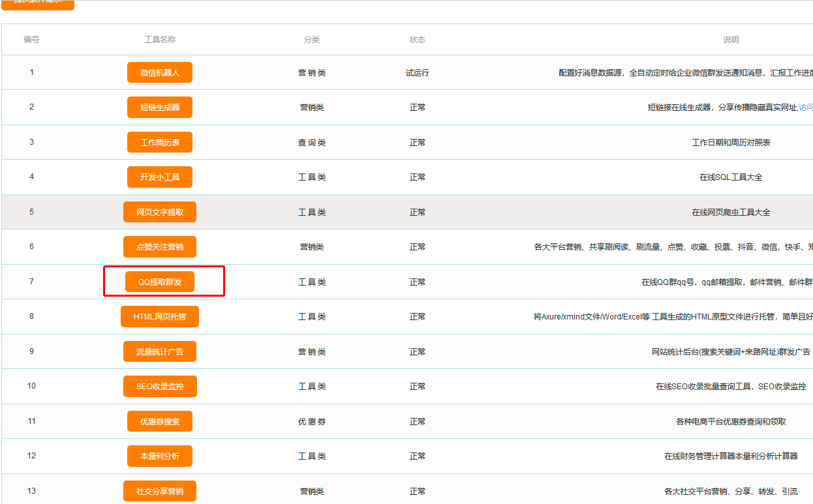Image resolution: width=813 pixels, height=504 pixels.
Task: Open the 点赞关注营销 tool
Action: point(160,247)
